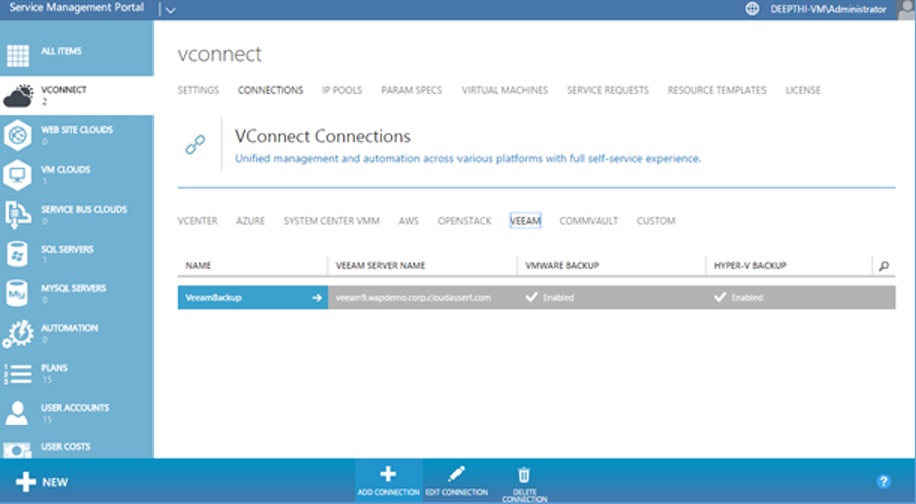Select the System Center VMM connection type
This screenshot has width=916, height=504.
pos(331,221)
